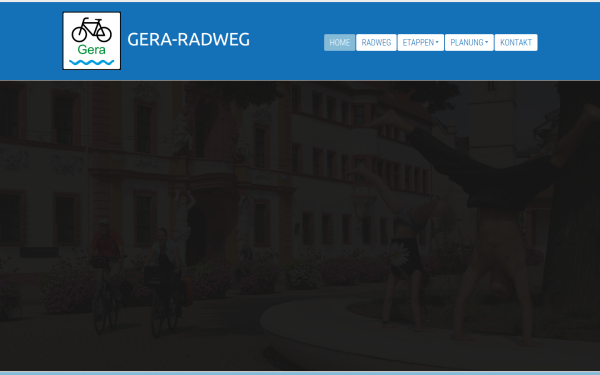Image resolution: width=600 pixels, height=375 pixels.
Task: Open the PLANUNG dropdown menu
Action: pyautogui.click(x=469, y=42)
